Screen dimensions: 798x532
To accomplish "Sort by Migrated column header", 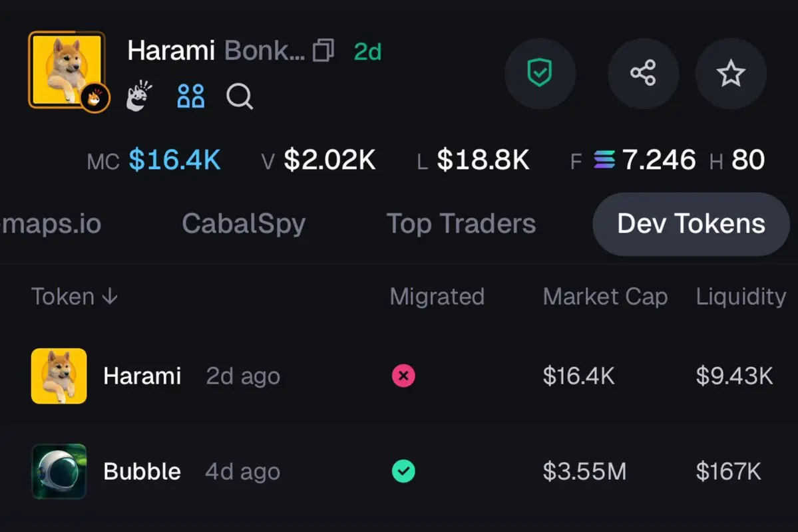I will click(437, 297).
